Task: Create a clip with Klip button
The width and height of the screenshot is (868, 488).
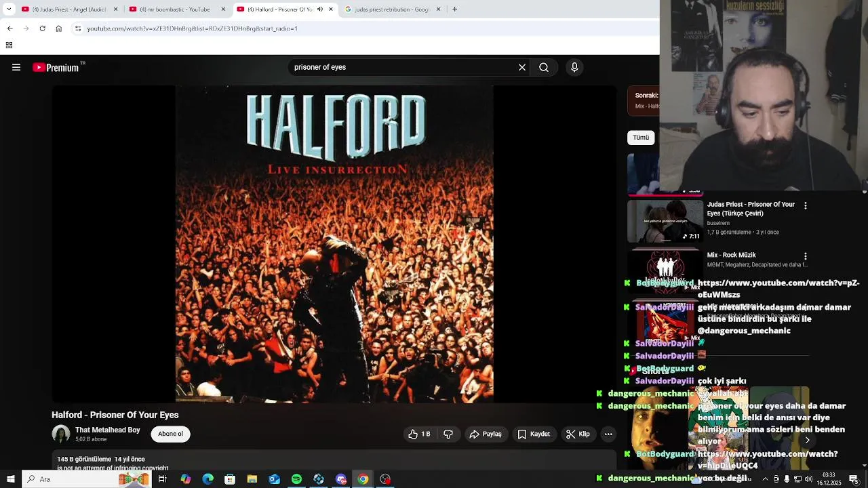Action: pos(578,434)
